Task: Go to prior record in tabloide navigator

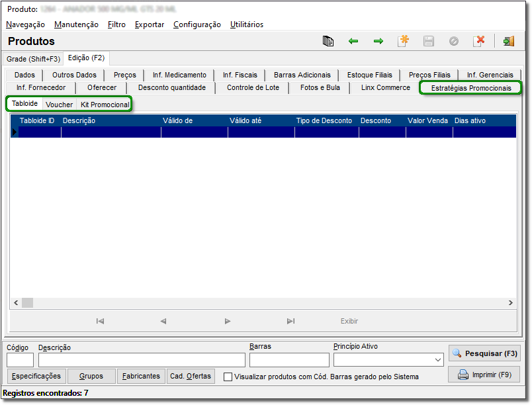Action: (163, 321)
